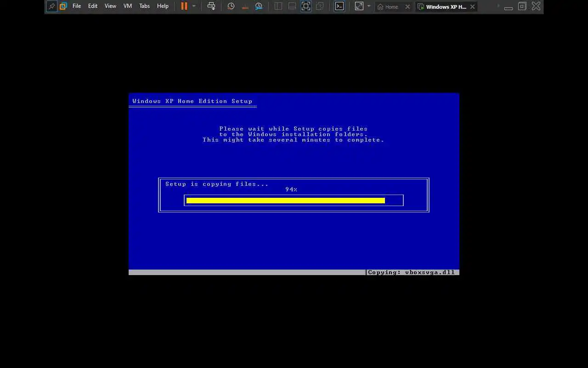This screenshot has width=588, height=368.
Task: Click the 'Setup is copying files...' text
Action: (x=217, y=184)
